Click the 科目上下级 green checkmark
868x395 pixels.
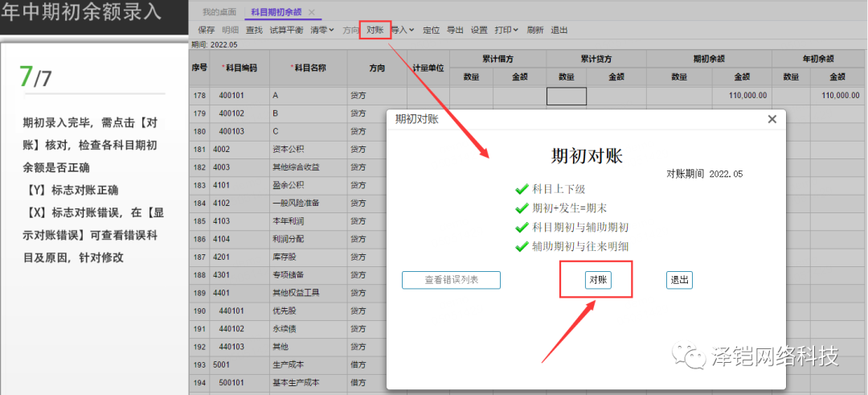click(x=522, y=189)
